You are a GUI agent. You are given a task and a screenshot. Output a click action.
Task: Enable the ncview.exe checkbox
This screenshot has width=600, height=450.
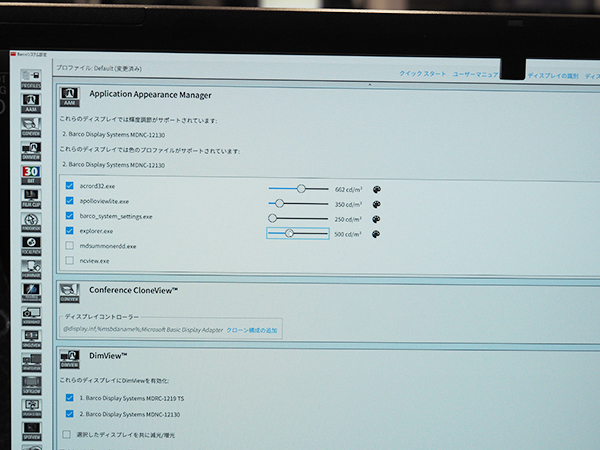click(x=69, y=260)
